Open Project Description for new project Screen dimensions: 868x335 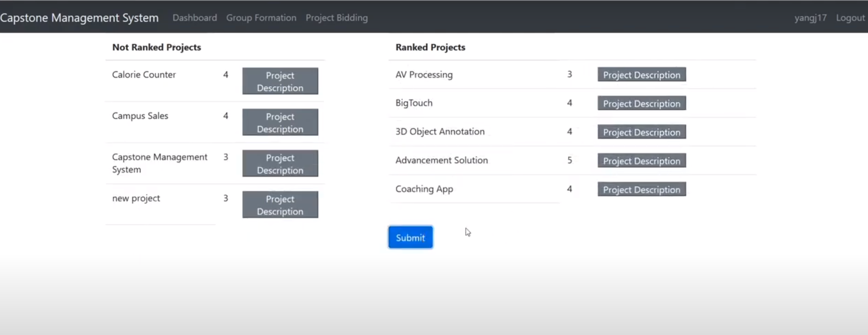click(280, 205)
